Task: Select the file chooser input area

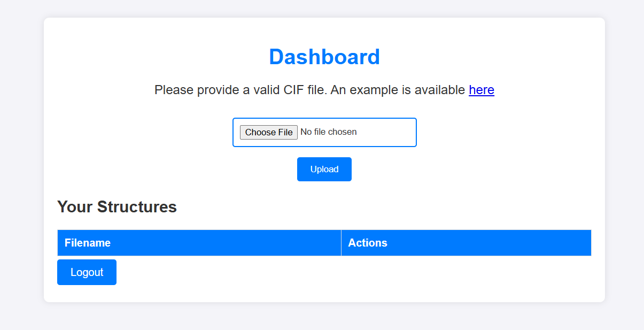Action: click(353, 132)
